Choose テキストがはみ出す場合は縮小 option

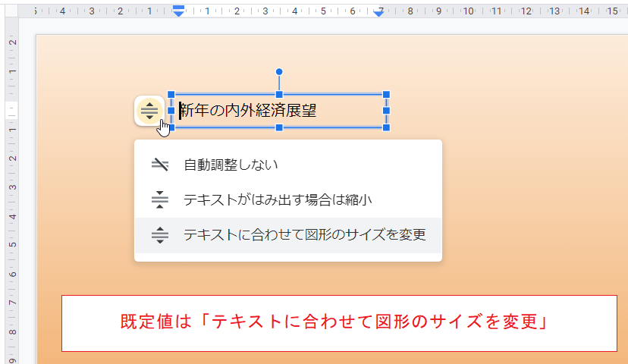[x=288, y=199]
